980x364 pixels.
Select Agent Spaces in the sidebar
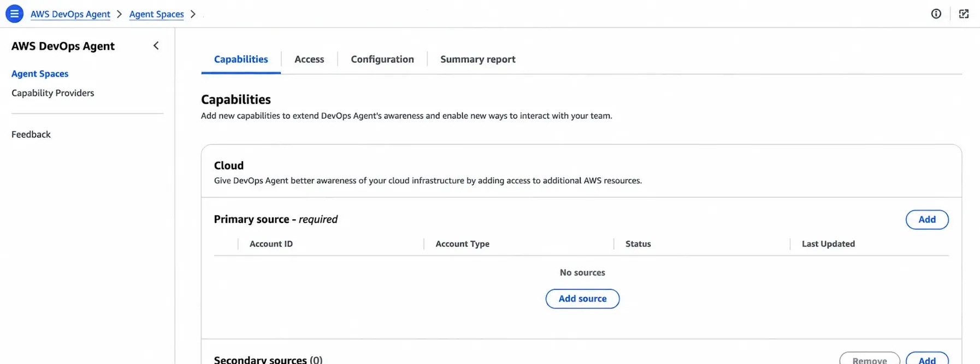(x=40, y=74)
